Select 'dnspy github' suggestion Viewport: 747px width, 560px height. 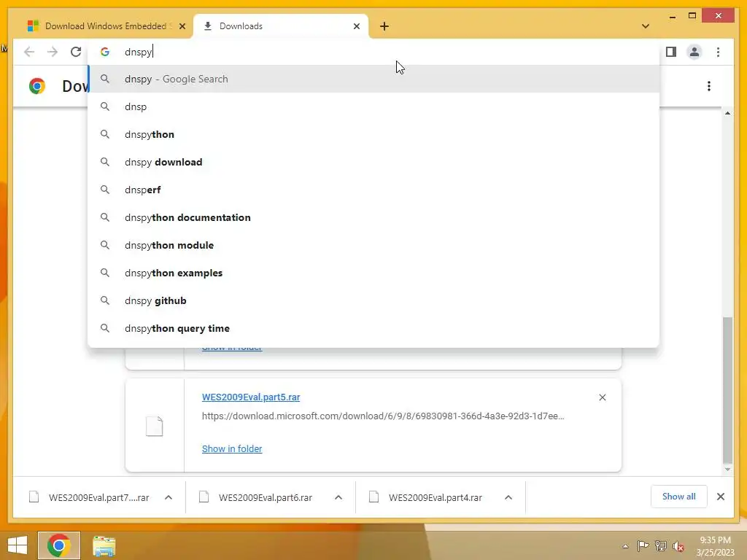pos(374,300)
